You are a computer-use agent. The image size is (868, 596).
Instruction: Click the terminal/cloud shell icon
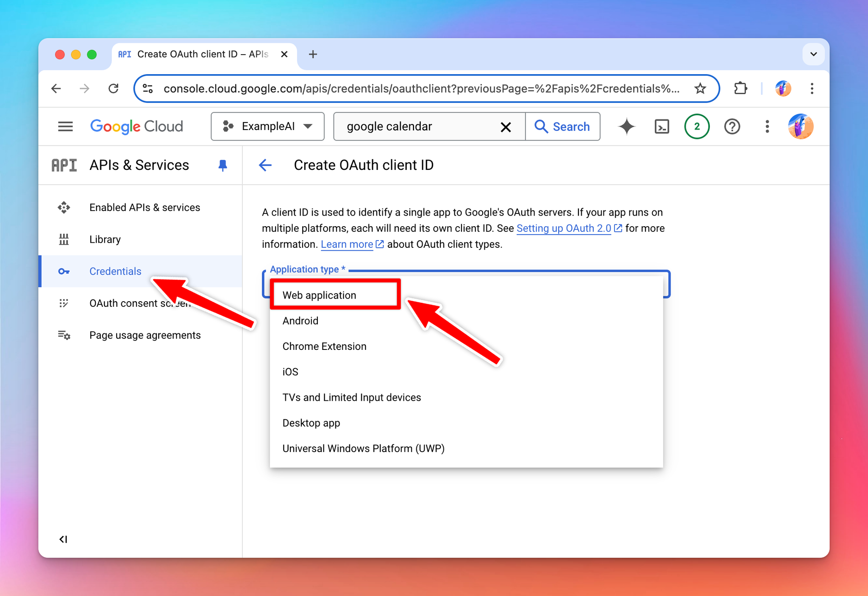click(x=662, y=126)
